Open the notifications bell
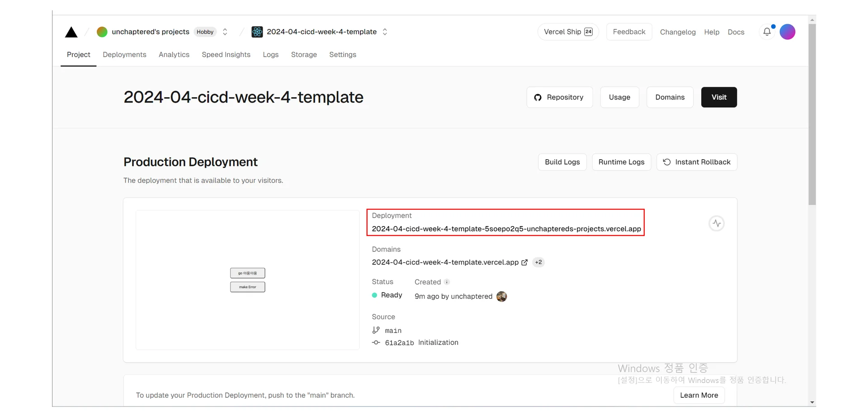 [767, 32]
